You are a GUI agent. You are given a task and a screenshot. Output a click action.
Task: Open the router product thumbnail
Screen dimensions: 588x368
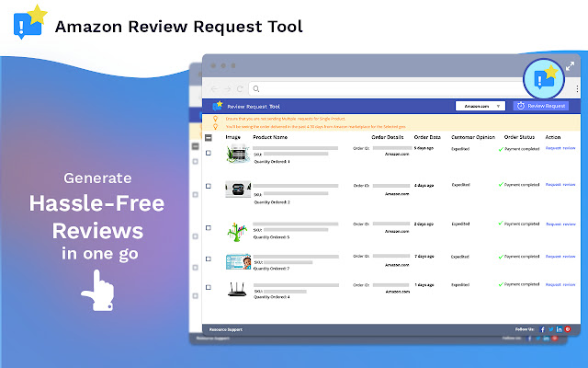(x=237, y=290)
